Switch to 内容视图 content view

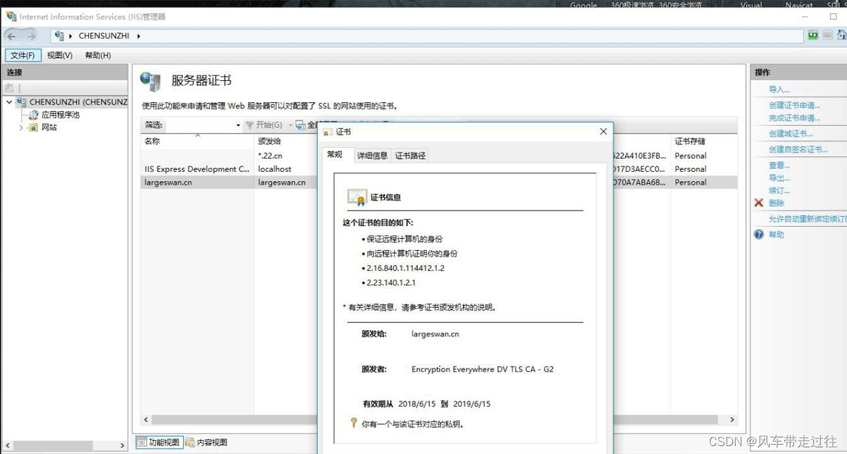tap(206, 442)
